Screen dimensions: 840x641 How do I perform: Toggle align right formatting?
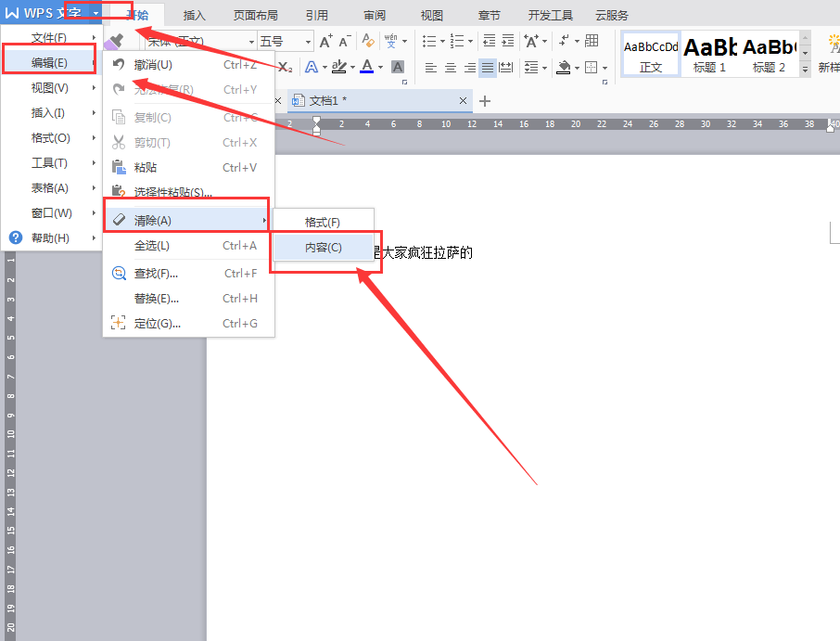click(472, 68)
